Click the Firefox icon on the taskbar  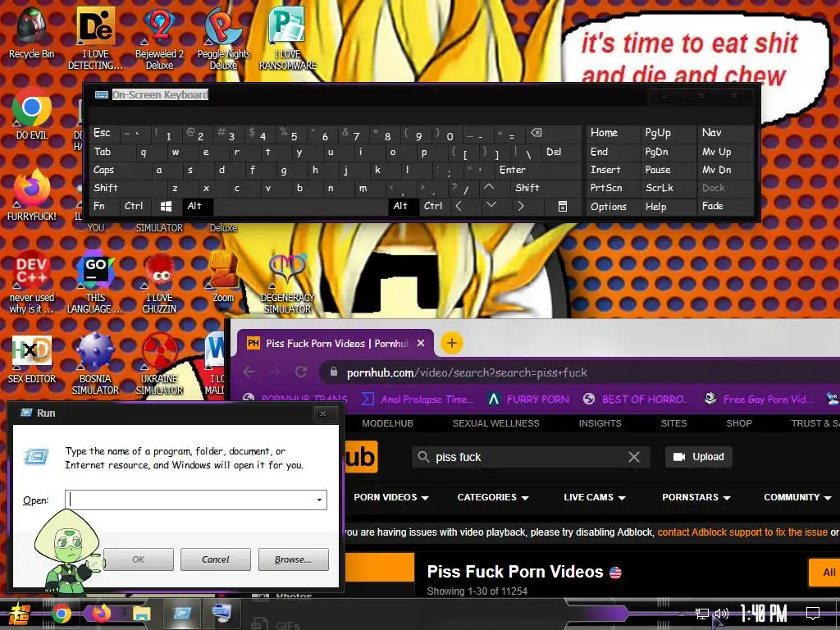coord(101,613)
